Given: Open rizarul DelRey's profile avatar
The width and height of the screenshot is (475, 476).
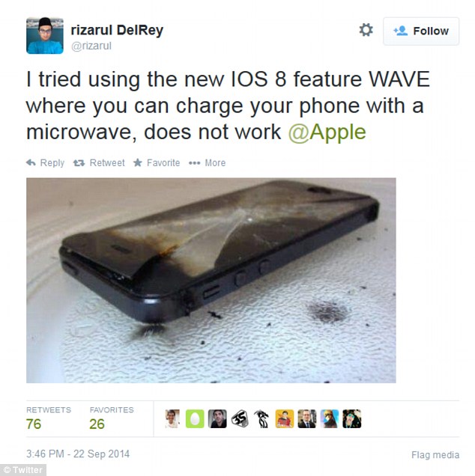Looking at the screenshot, I should point(45,35).
